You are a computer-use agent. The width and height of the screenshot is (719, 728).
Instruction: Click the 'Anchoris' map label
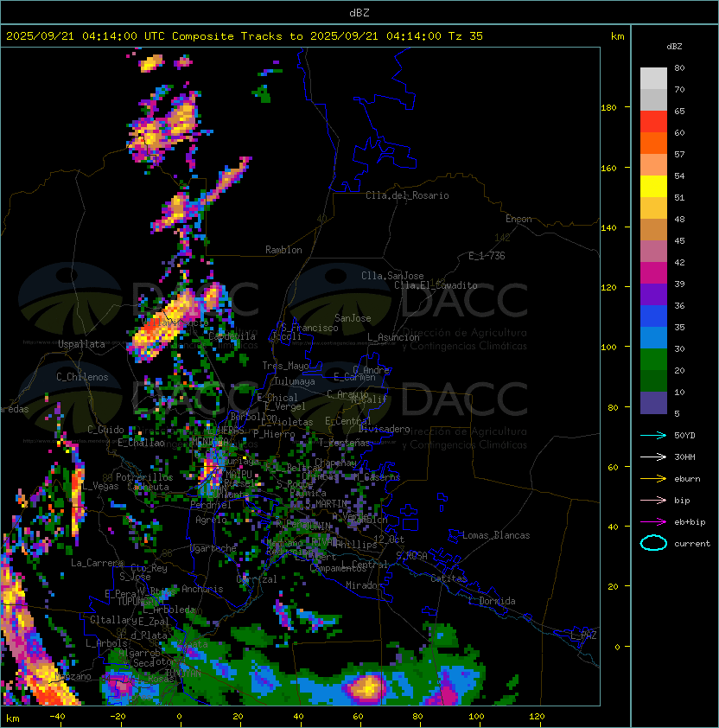(x=202, y=589)
